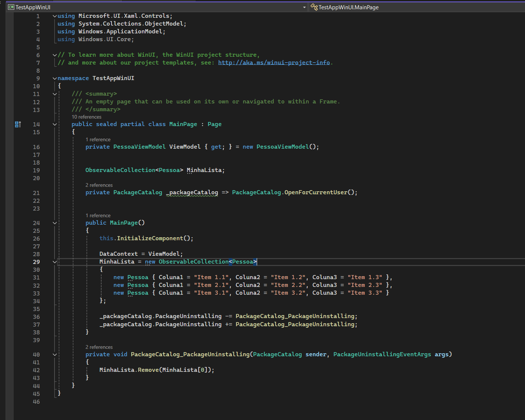525x420 pixels.
Task: Click the C# project icon in navigation bar
Action: (x=11, y=7)
